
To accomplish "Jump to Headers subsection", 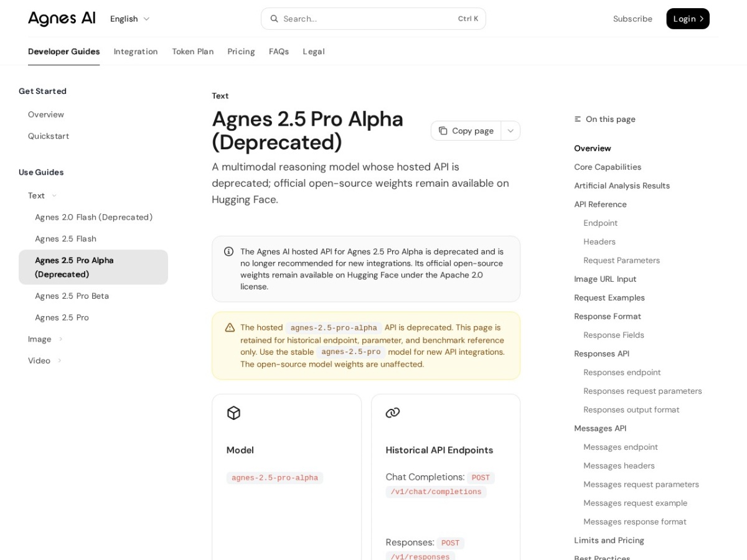I will 599,241.
